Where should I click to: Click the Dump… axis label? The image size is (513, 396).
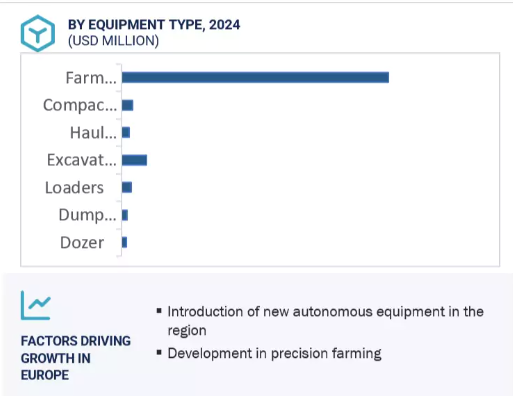pos(88,215)
